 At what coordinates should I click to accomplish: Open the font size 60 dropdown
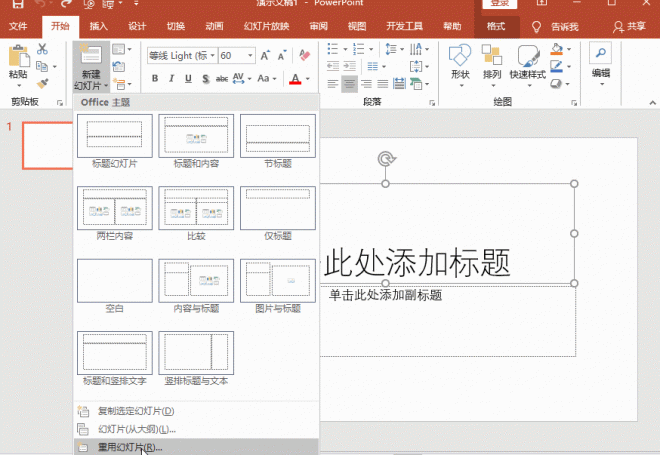[x=250, y=56]
